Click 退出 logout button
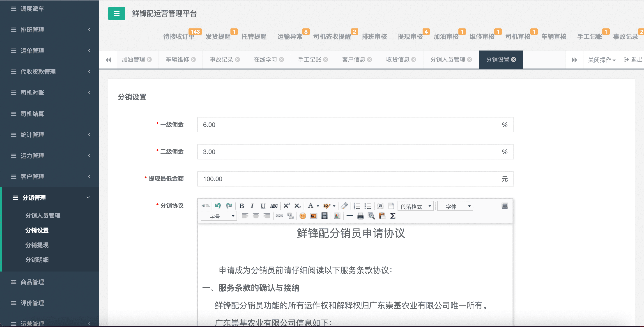The width and height of the screenshot is (644, 327). click(x=633, y=60)
